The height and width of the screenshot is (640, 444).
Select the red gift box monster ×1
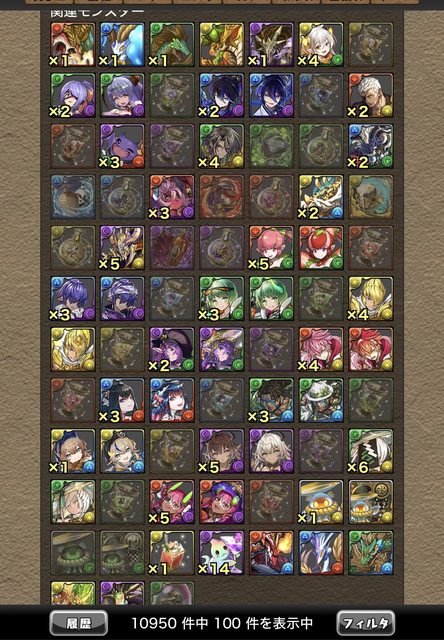point(172,553)
